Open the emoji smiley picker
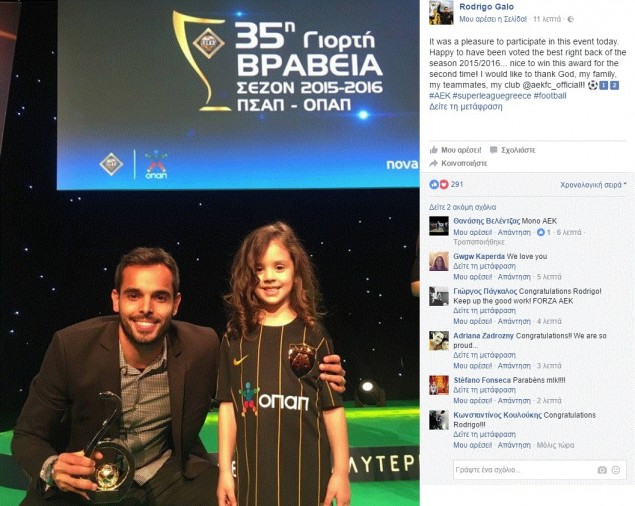This screenshot has height=506, width=635. (616, 470)
